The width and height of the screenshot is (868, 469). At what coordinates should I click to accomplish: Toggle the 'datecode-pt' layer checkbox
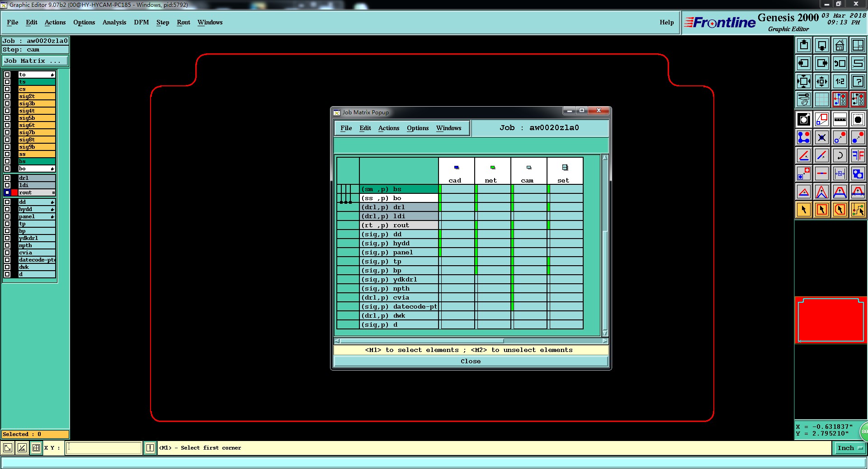point(7,260)
